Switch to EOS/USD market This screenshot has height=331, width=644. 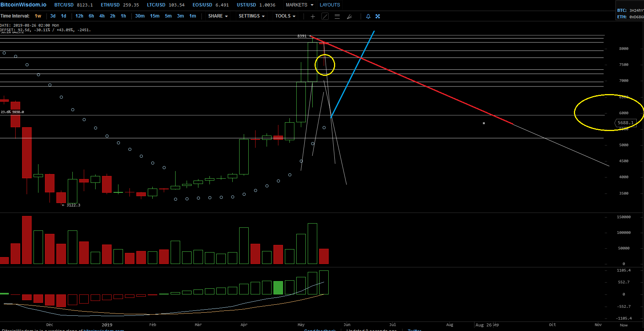[211, 5]
